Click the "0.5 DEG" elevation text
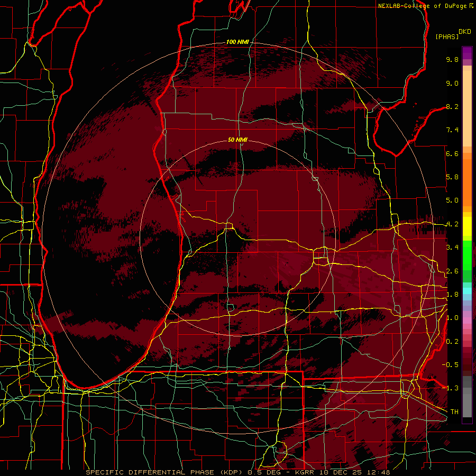Image resolution: width=476 pixels, height=476 pixels. (x=264, y=472)
